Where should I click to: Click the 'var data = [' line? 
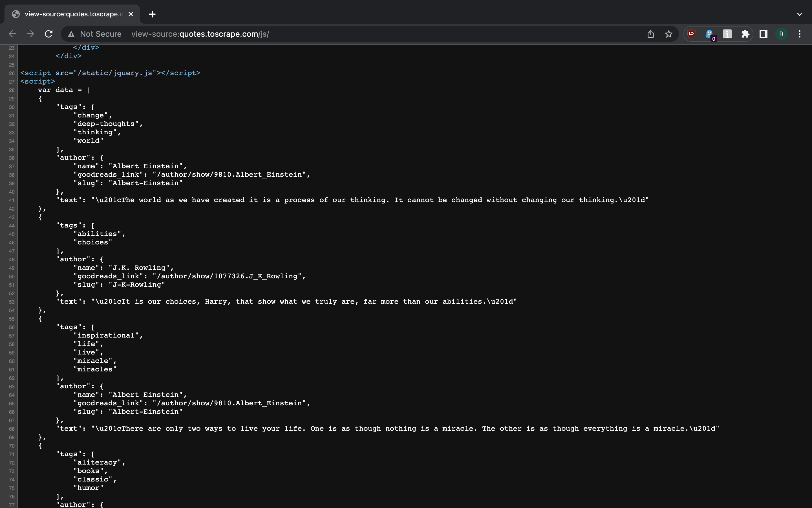pos(64,90)
